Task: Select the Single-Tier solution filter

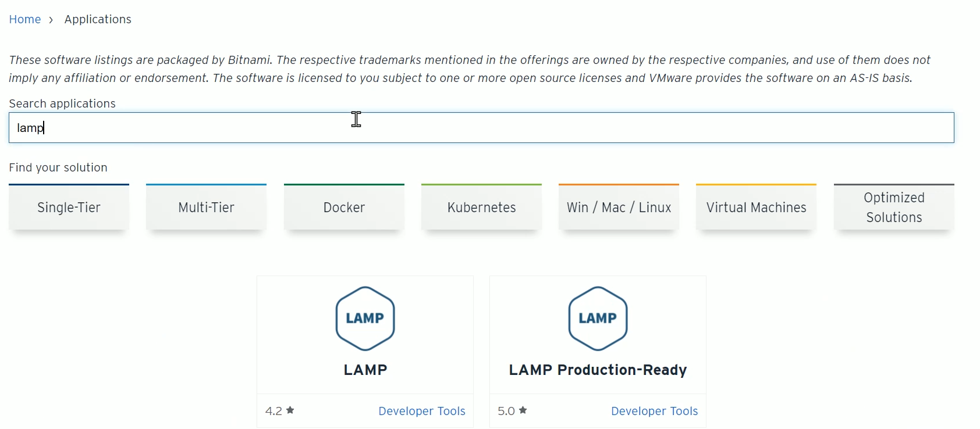Action: click(69, 208)
